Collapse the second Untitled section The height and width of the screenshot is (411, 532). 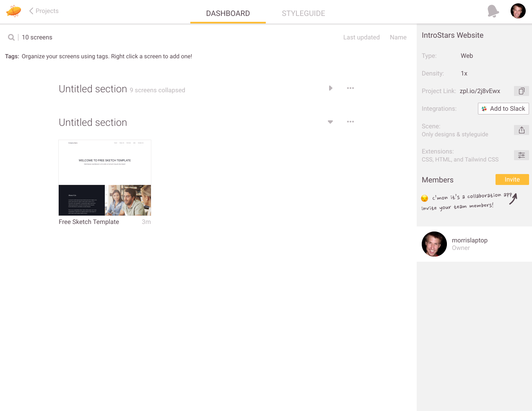tap(330, 122)
